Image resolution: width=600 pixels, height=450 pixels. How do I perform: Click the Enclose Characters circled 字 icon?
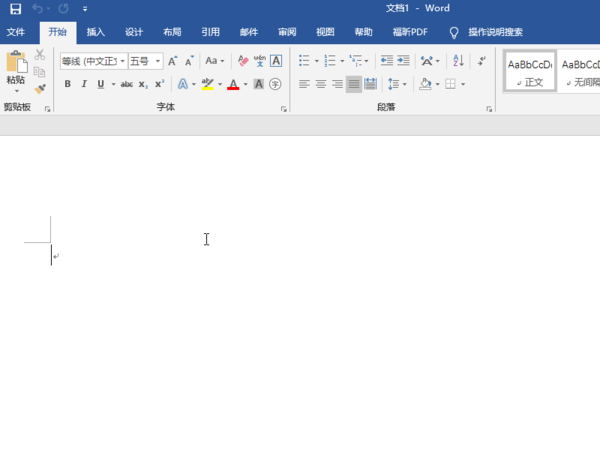(275, 84)
